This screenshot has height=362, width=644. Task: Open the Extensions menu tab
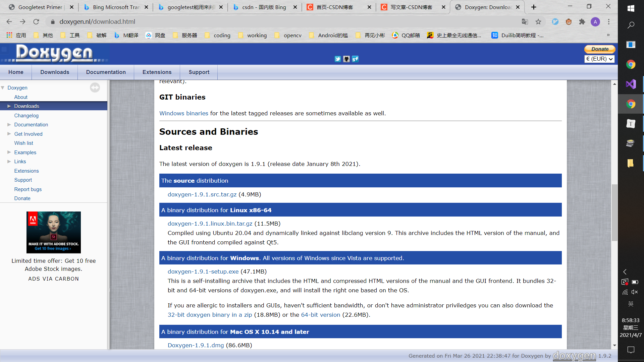click(157, 72)
